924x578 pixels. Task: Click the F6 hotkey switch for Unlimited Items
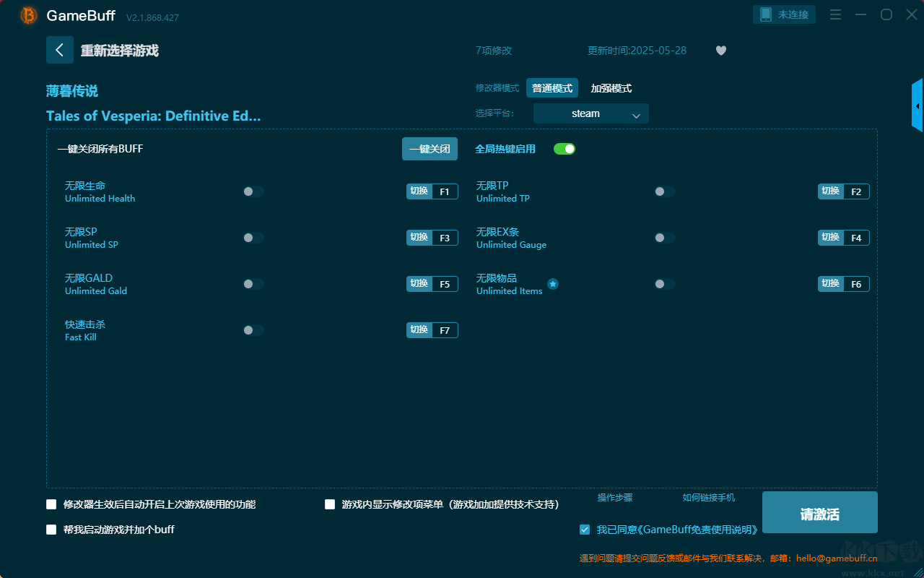coord(843,284)
